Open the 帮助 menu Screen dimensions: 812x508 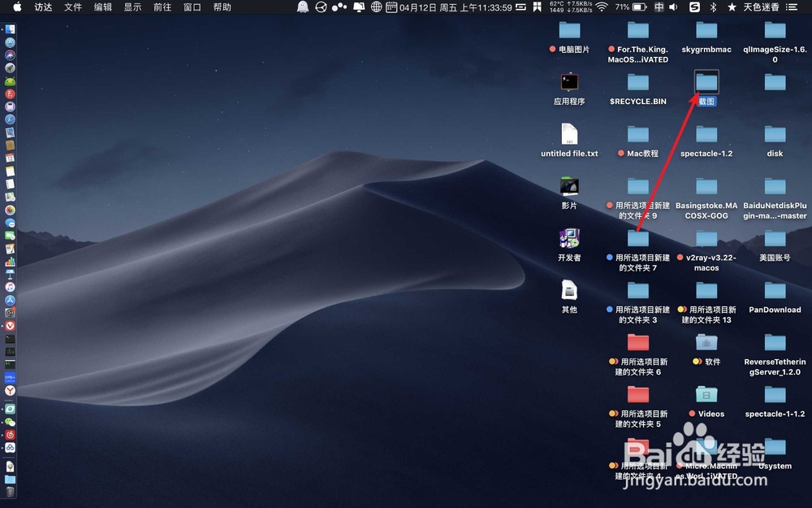(x=222, y=7)
